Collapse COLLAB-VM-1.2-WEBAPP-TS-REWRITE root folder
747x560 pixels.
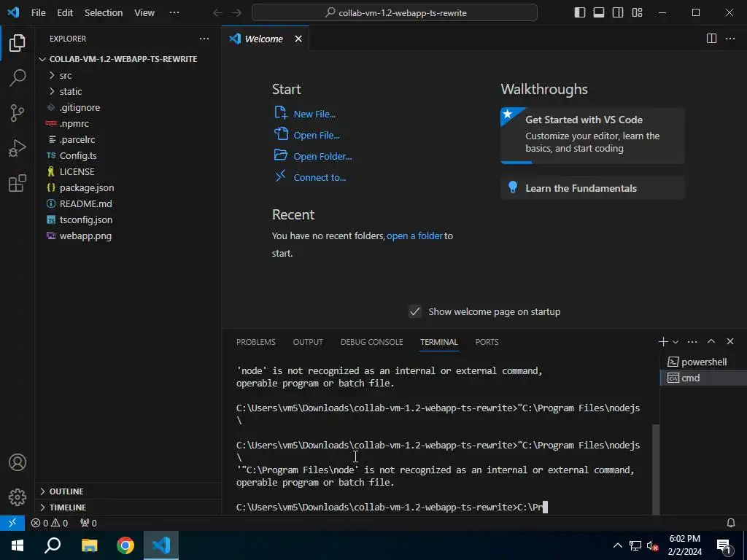click(128, 59)
